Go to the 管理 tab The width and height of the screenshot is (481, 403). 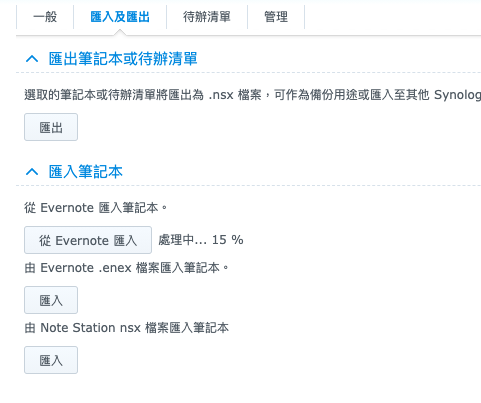pos(276,17)
